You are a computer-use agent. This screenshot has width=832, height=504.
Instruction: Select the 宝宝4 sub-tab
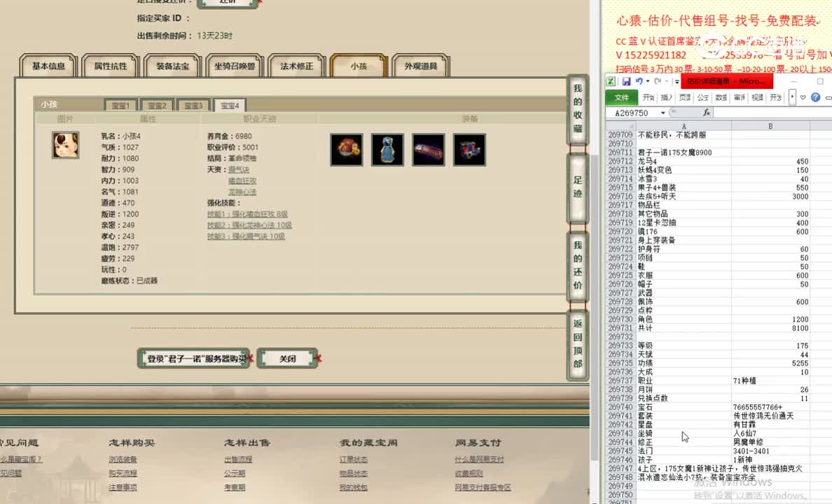pos(230,105)
